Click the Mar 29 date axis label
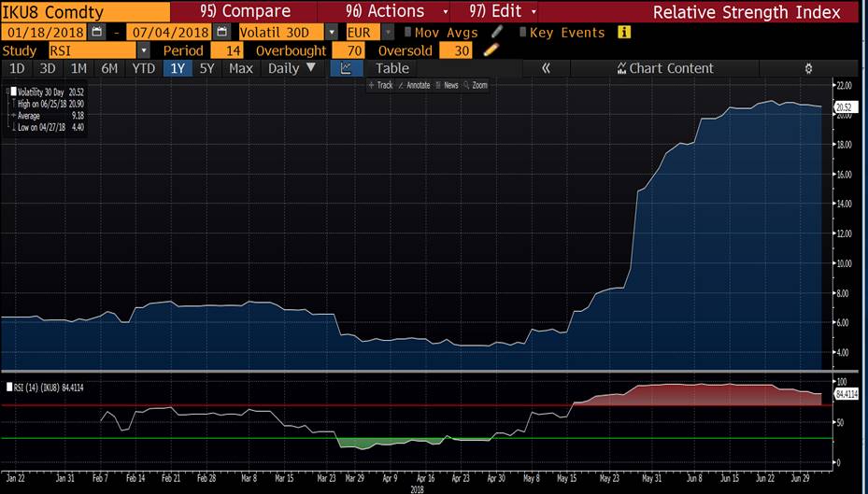868x494 pixels. click(354, 478)
